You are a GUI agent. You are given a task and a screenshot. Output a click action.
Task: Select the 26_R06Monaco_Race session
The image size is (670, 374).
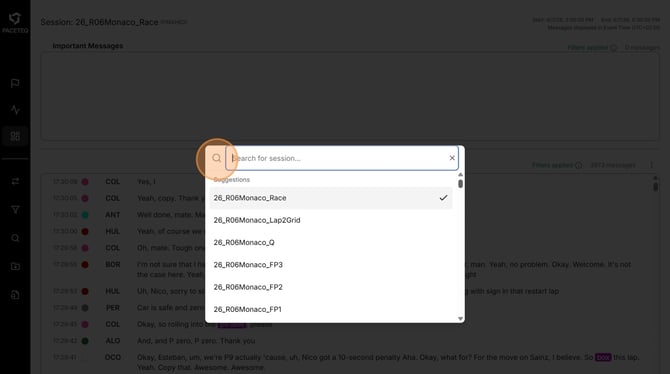tap(331, 198)
